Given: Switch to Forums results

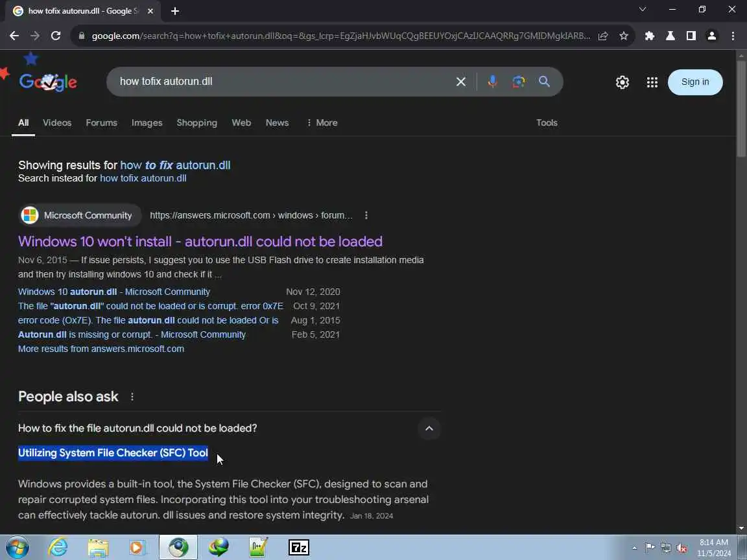Looking at the screenshot, I should tap(101, 123).
